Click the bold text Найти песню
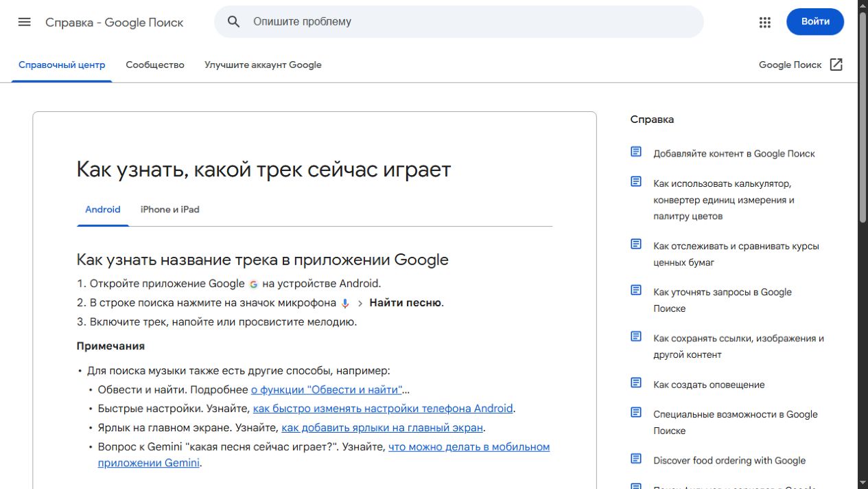Screen dimensions: 868x489 tap(406, 303)
